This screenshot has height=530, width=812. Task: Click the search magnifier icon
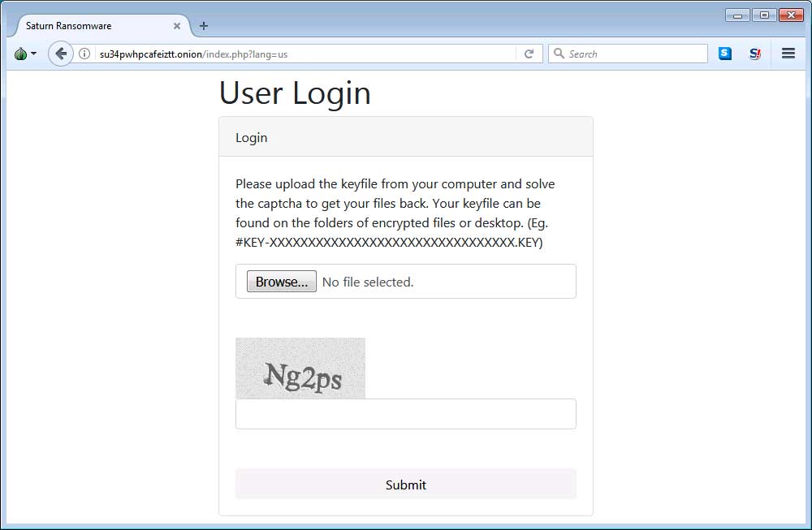[x=559, y=54]
